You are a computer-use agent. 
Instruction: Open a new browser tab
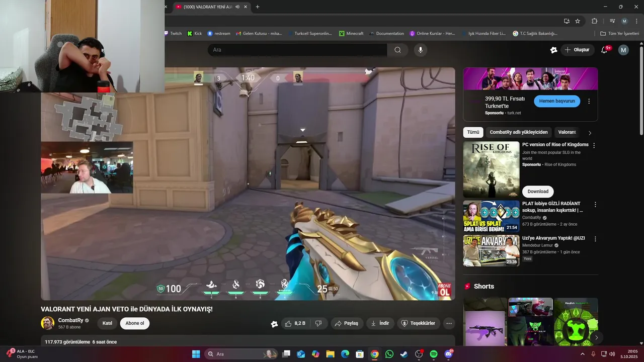point(258,7)
